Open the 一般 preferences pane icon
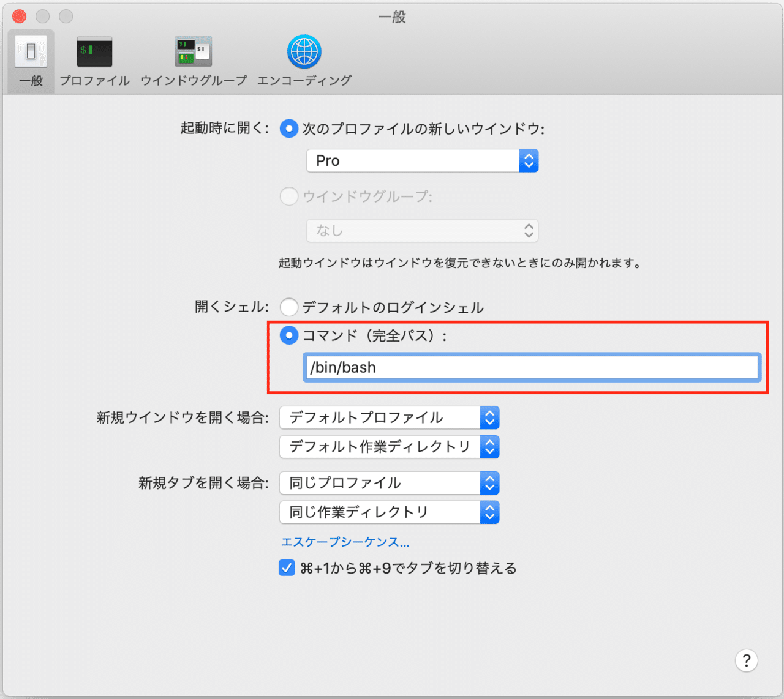 coord(31,52)
